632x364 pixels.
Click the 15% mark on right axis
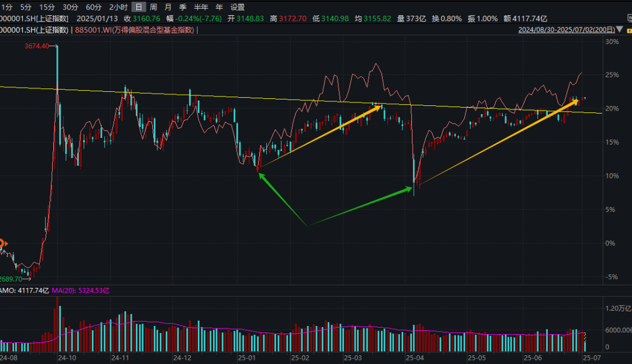[612, 142]
